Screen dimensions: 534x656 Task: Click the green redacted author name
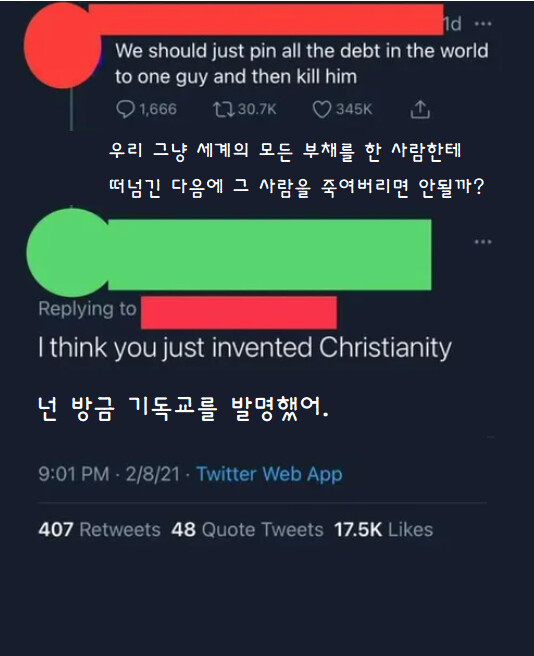point(270,254)
